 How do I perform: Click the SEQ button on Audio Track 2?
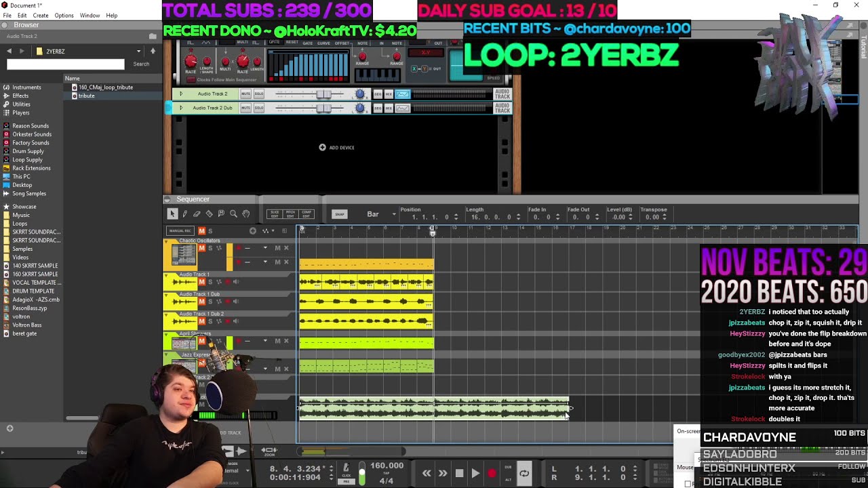(x=378, y=94)
